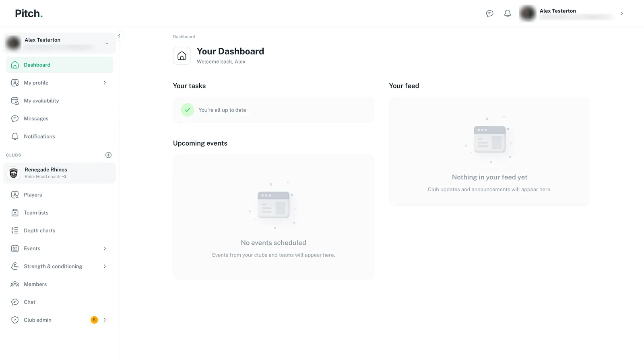644x357 pixels.
Task: Click CLUBS section label
Action: coord(14,155)
